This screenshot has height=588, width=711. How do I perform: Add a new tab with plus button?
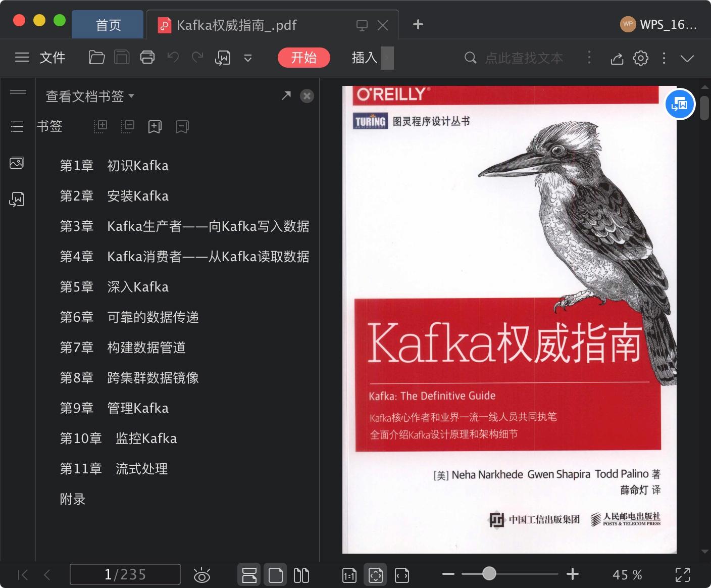418,24
